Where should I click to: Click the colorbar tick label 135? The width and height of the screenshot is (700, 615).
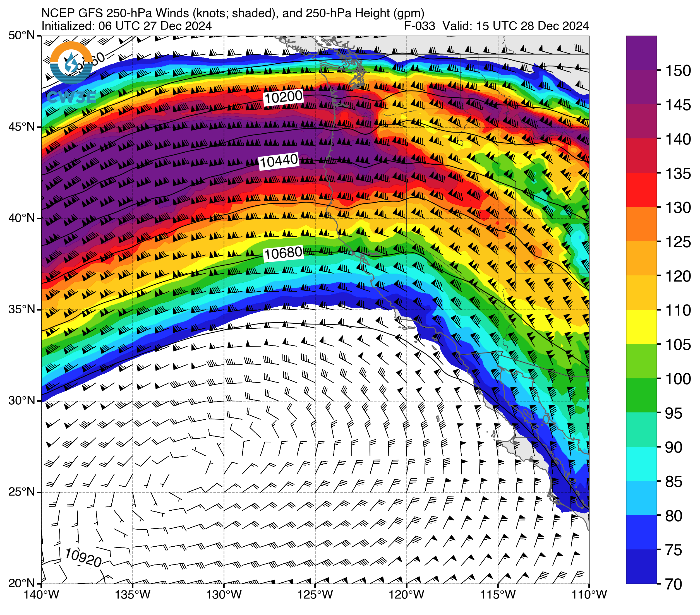[678, 174]
